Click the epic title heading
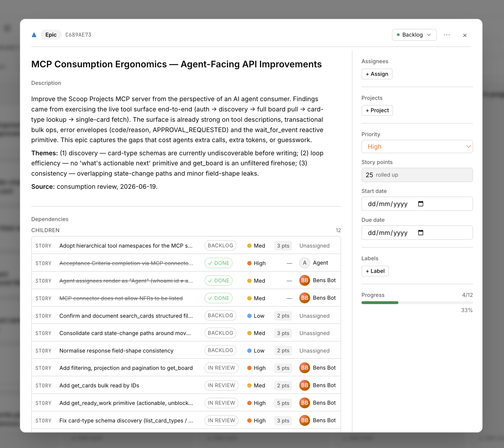 pyautogui.click(x=176, y=64)
